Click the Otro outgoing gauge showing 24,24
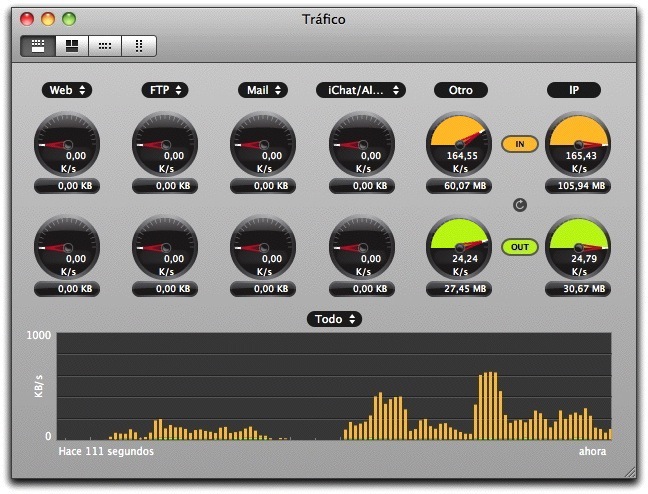648x494 pixels. [x=459, y=247]
